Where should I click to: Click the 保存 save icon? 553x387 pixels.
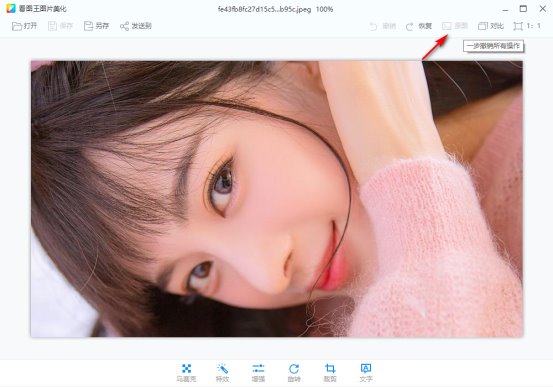coord(52,26)
